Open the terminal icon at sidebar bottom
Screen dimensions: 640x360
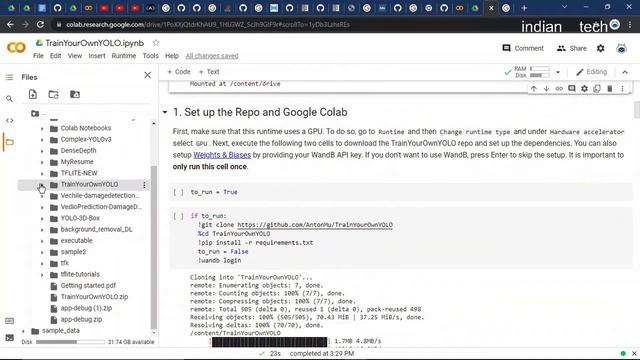(x=9, y=338)
